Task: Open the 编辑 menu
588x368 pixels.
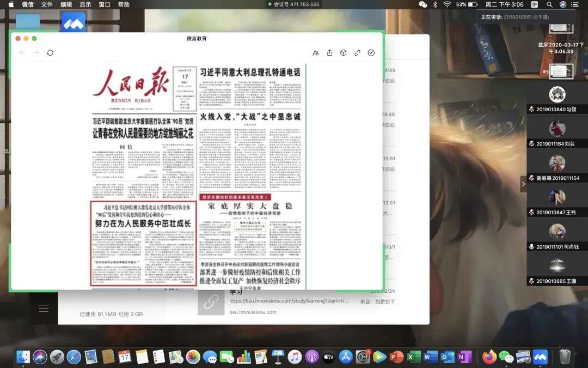Action: coord(66,4)
